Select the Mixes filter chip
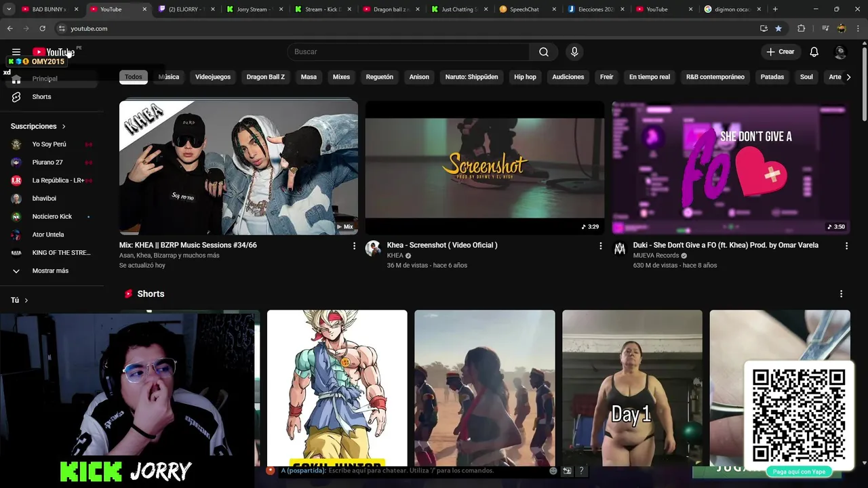The image size is (868, 488). pyautogui.click(x=341, y=77)
